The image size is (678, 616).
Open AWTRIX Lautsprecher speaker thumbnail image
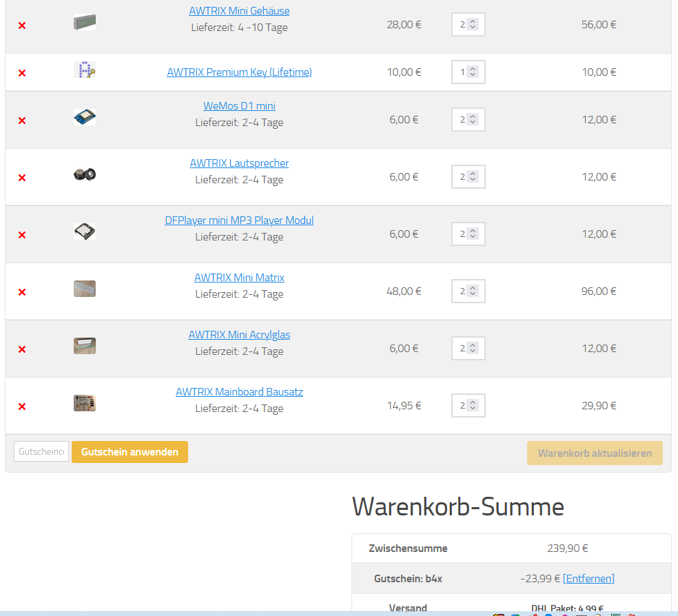85,174
